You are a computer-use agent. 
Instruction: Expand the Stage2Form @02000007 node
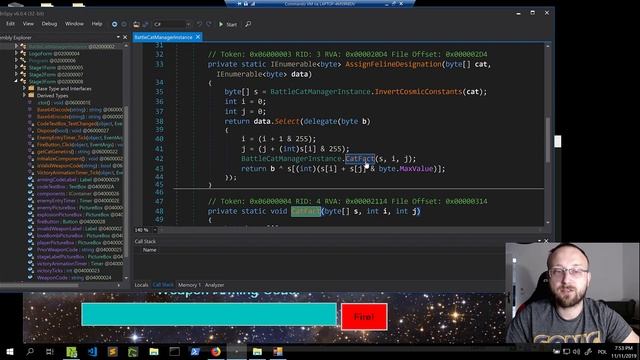pos(16,74)
